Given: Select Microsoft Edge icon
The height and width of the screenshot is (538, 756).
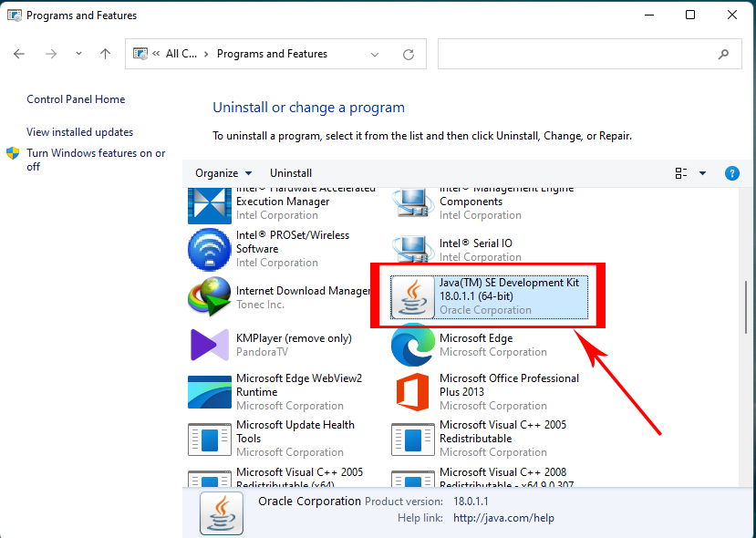Looking at the screenshot, I should 412,345.
